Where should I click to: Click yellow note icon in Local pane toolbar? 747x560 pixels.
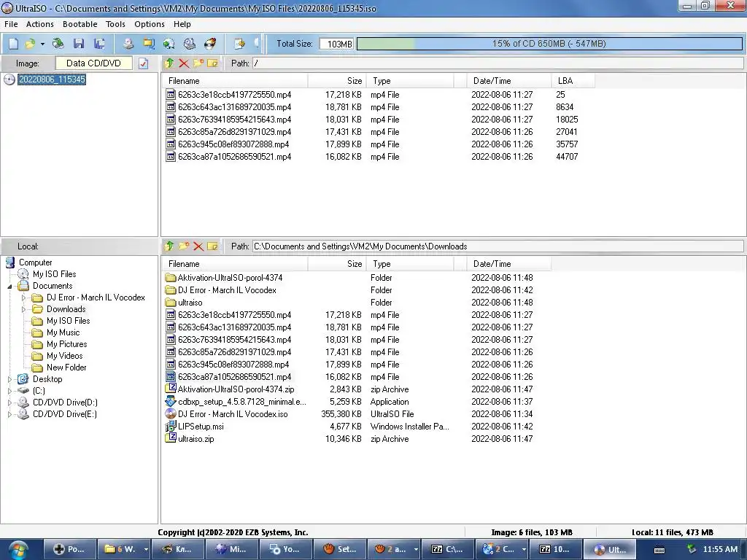(x=212, y=246)
